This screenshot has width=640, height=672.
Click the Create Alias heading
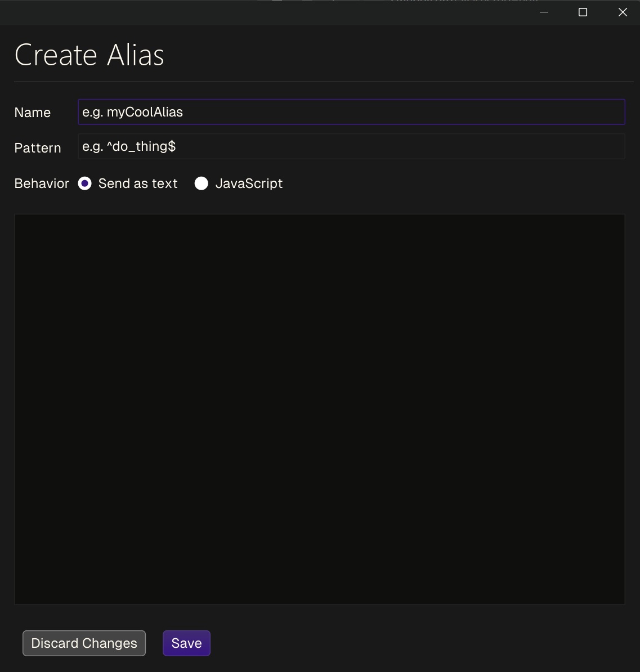89,54
